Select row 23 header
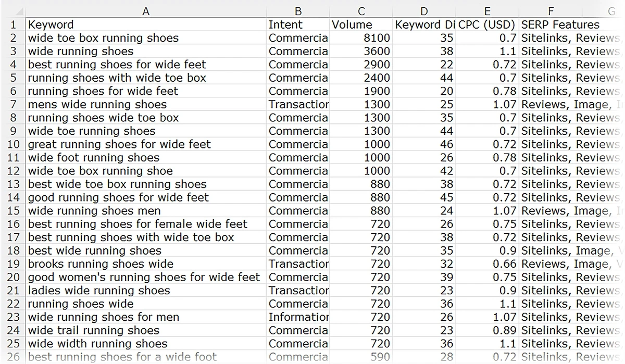625x364 pixels. click(12, 317)
